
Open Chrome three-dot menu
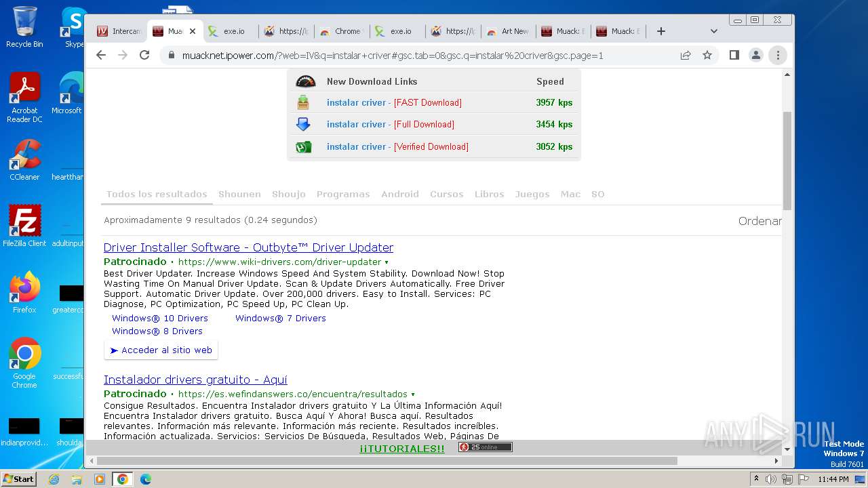click(778, 55)
